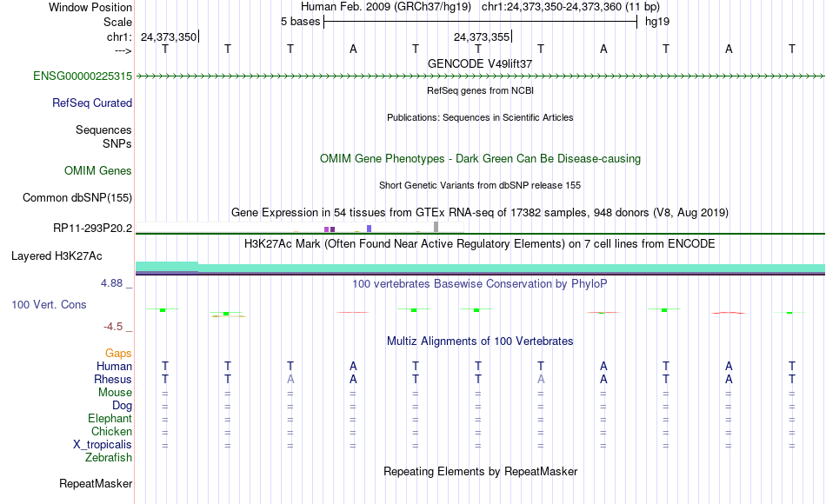
Task: Click the hg19 label beside the scale bar
Action: (657, 22)
